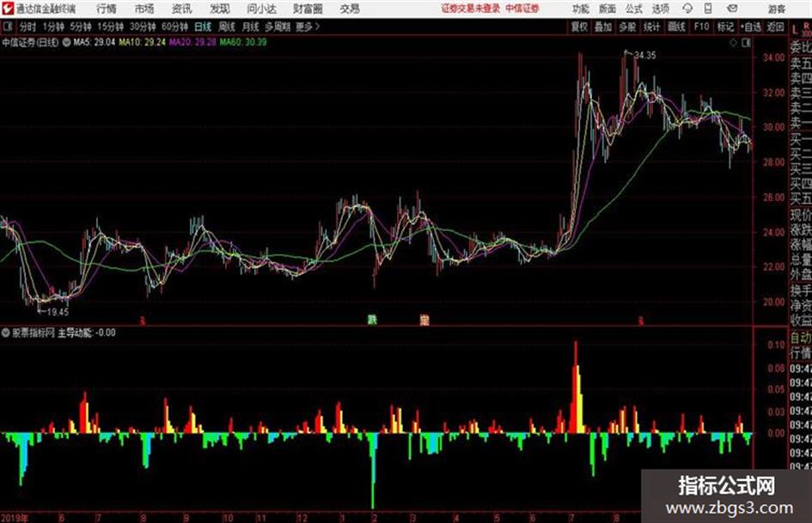Click the 通达信 red logo icon
Image resolution: width=812 pixels, height=523 pixels.
[x=8, y=9]
